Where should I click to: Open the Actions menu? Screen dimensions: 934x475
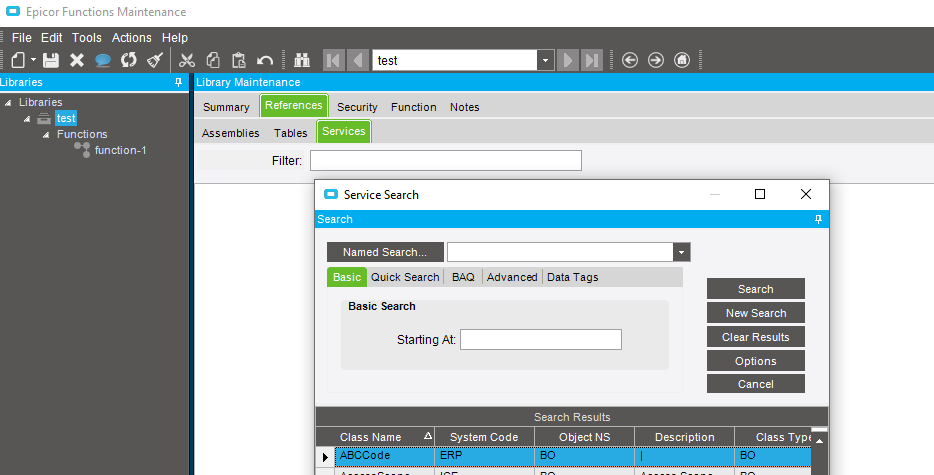132,38
